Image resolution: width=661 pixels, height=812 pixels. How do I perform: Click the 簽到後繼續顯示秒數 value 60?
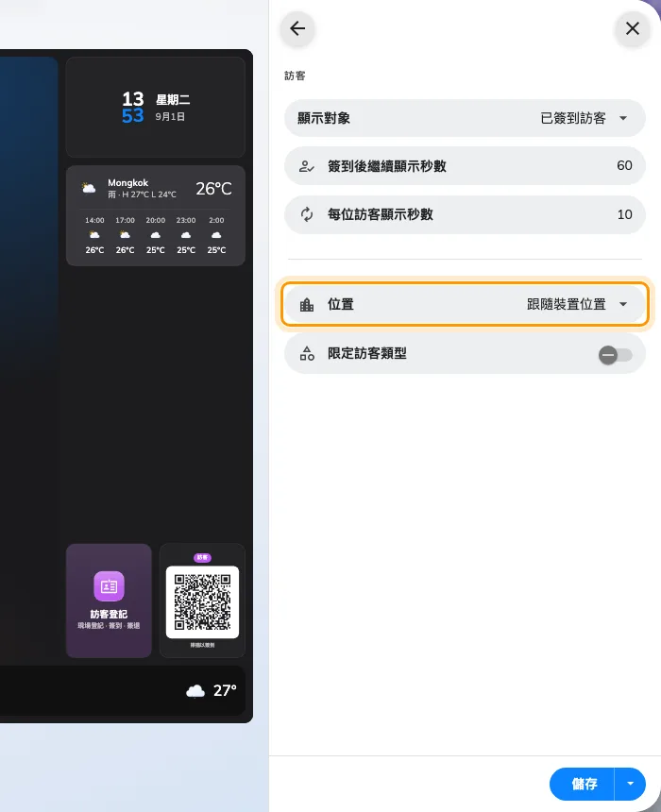(624, 166)
